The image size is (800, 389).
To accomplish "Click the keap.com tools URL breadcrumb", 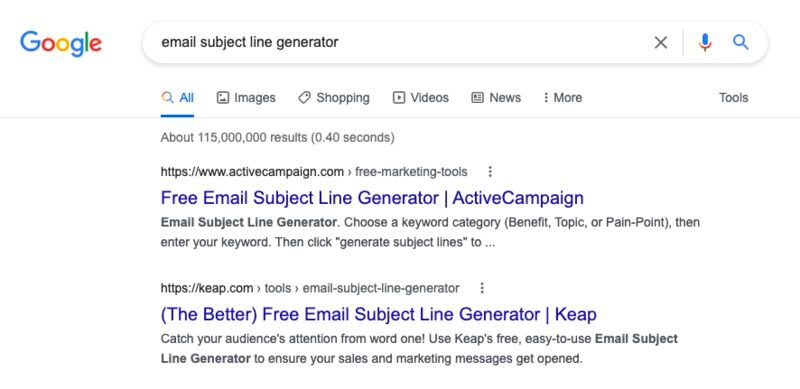I will pos(310,288).
